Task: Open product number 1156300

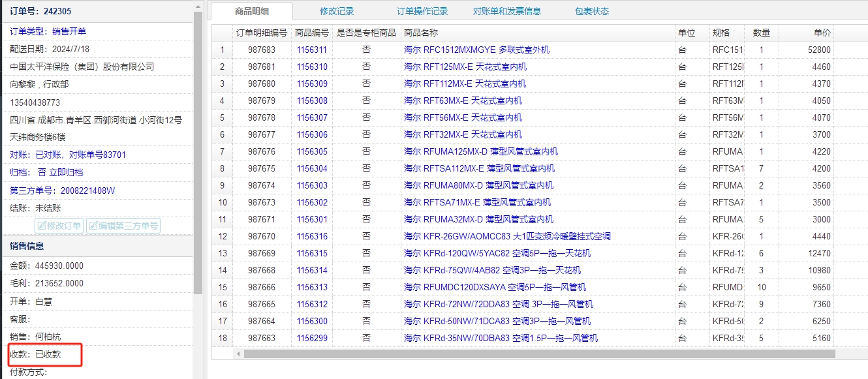Action: pos(312,321)
